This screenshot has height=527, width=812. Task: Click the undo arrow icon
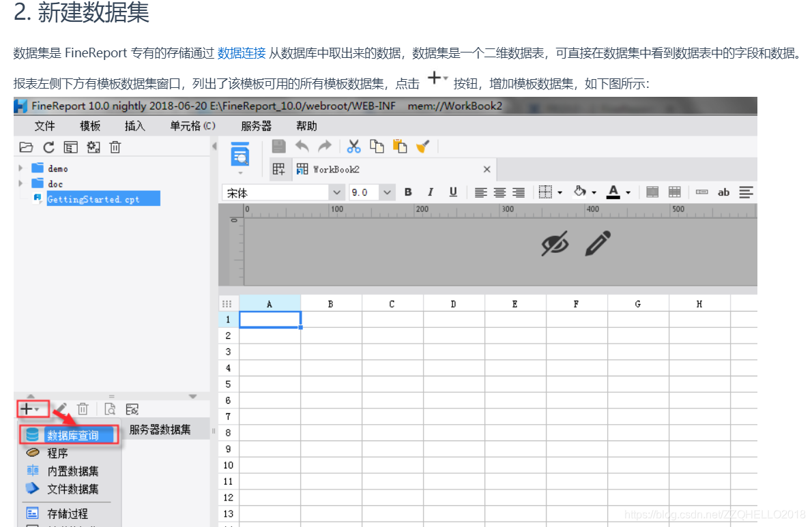[302, 147]
